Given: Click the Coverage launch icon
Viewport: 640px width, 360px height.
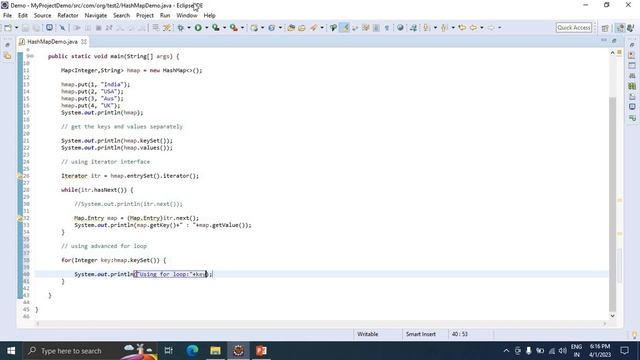Looking at the screenshot, I should tap(216, 28).
